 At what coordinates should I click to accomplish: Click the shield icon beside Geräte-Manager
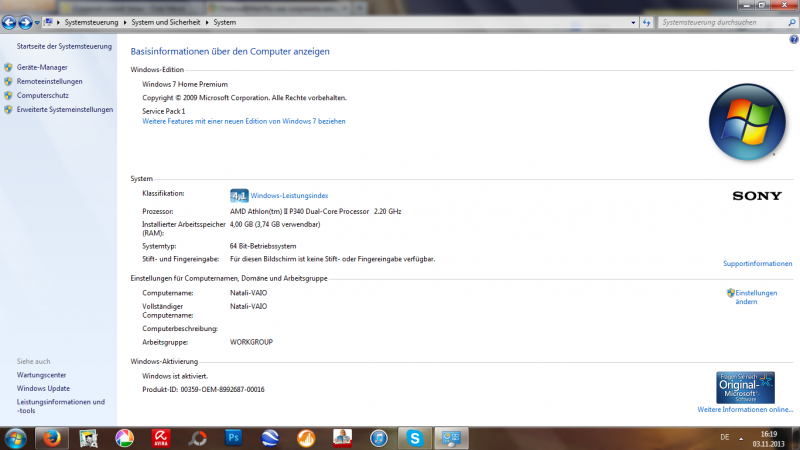8,67
